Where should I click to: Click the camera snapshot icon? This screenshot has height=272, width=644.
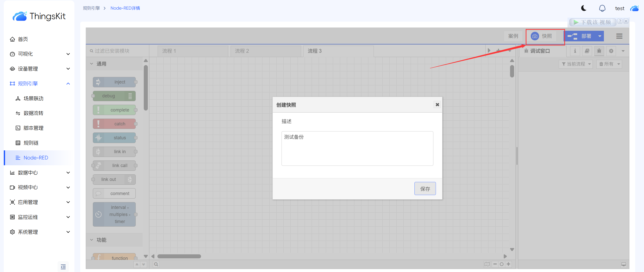[535, 36]
